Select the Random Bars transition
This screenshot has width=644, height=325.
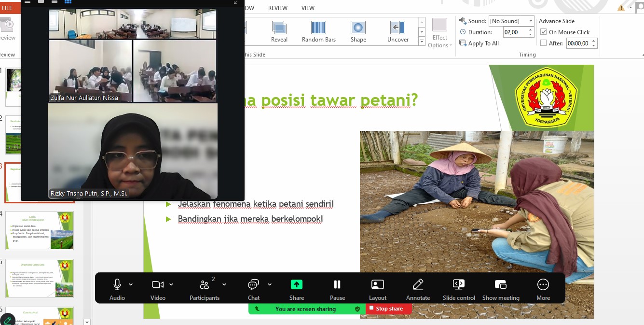click(x=318, y=32)
